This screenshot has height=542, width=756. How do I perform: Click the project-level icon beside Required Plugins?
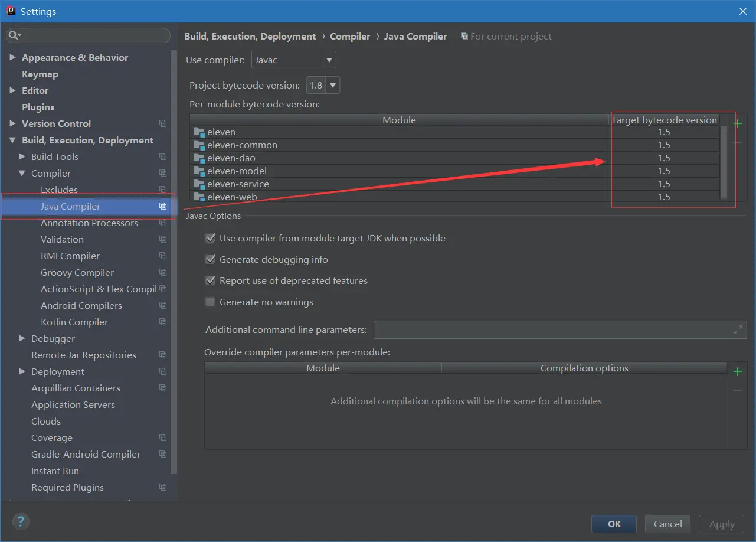pos(163,488)
